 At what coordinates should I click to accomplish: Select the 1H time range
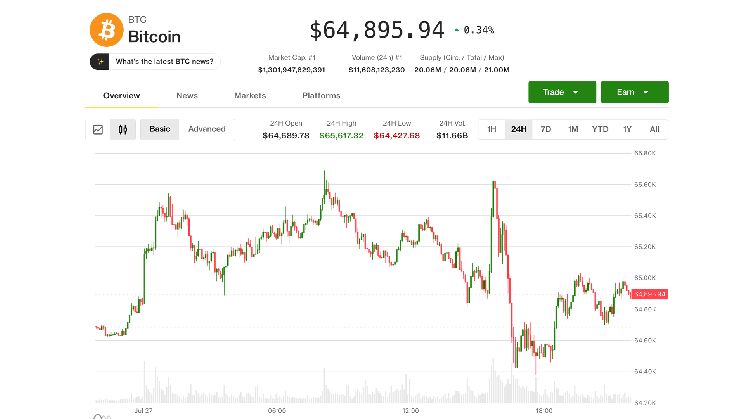tap(492, 129)
